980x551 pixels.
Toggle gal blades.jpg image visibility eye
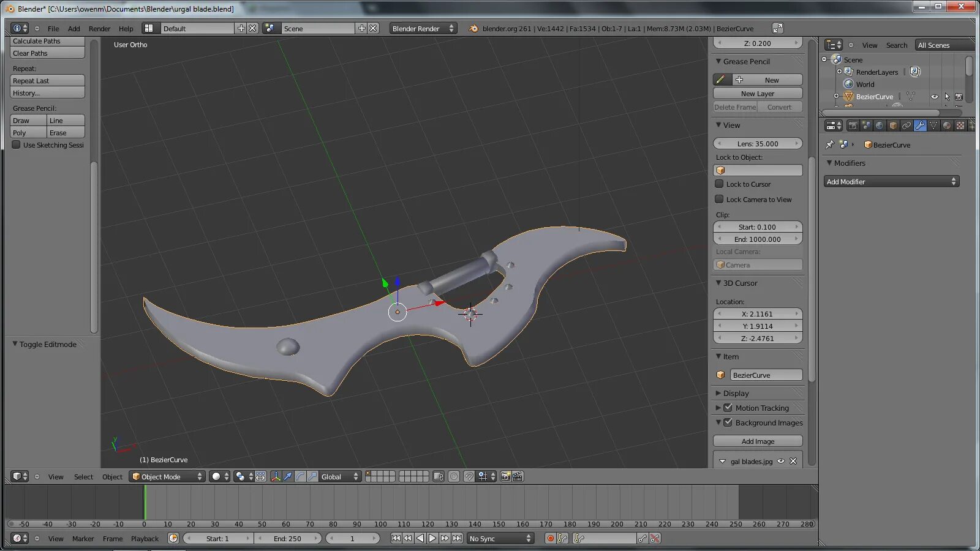point(781,461)
